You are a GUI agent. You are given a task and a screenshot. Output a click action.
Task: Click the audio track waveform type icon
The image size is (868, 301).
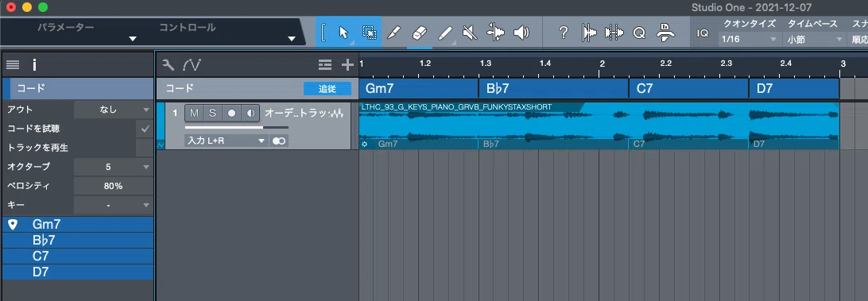(337, 113)
